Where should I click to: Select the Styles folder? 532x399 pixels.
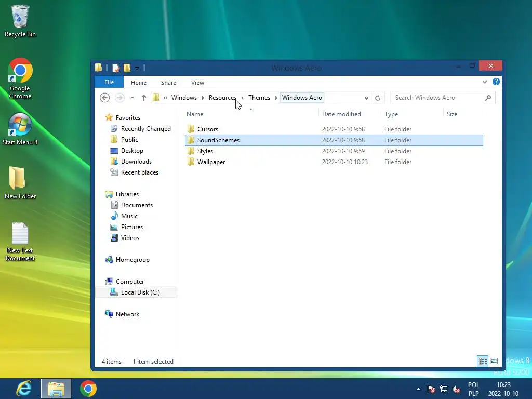205,151
